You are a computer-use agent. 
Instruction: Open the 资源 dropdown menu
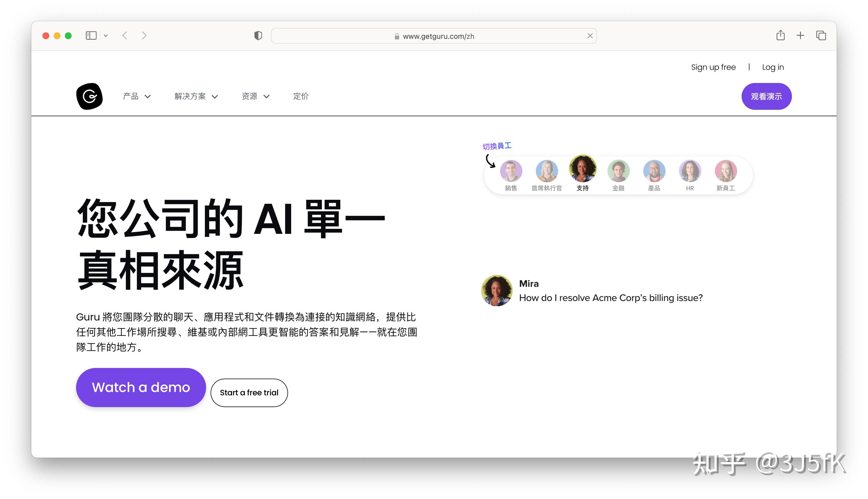click(255, 96)
